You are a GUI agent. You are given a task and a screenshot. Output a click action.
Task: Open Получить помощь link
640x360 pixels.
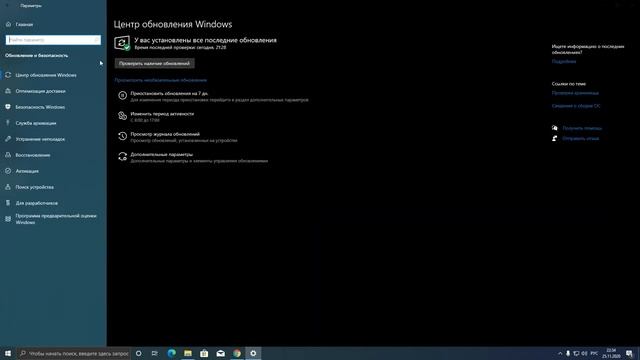[582, 128]
